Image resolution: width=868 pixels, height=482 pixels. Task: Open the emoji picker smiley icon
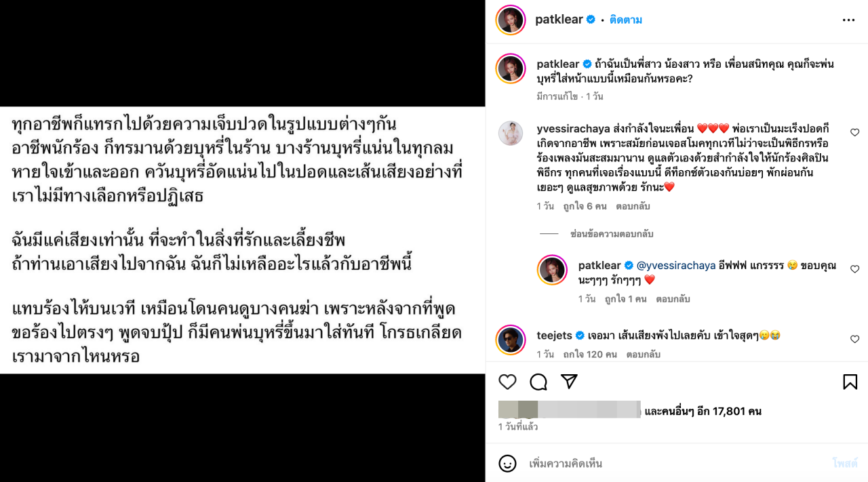[507, 464]
